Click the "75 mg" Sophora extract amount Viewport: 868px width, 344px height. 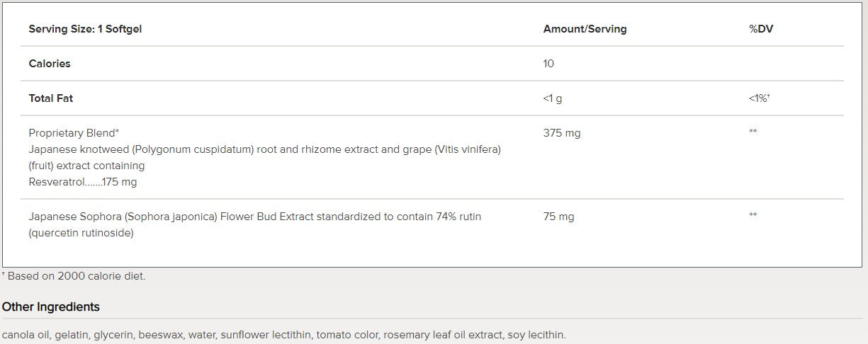click(559, 217)
